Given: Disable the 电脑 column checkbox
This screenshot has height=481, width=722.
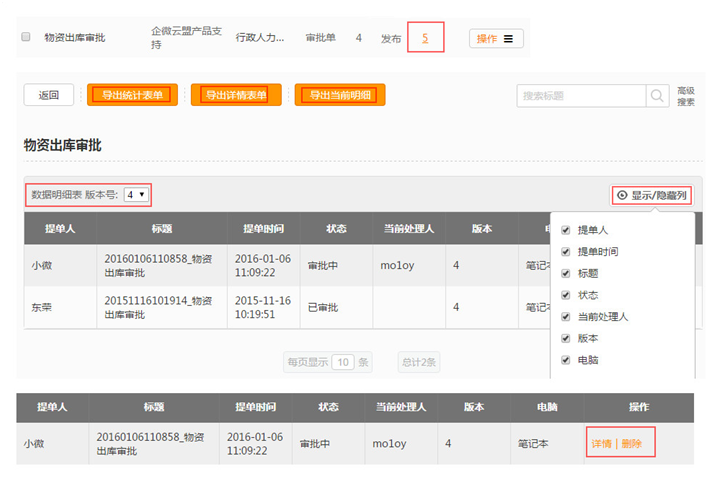Looking at the screenshot, I should coord(566,360).
